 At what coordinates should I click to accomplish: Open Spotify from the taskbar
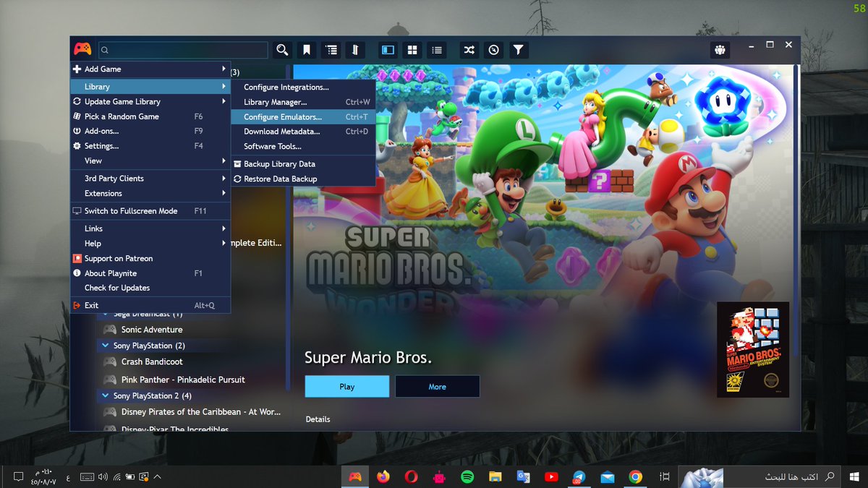pyautogui.click(x=467, y=476)
